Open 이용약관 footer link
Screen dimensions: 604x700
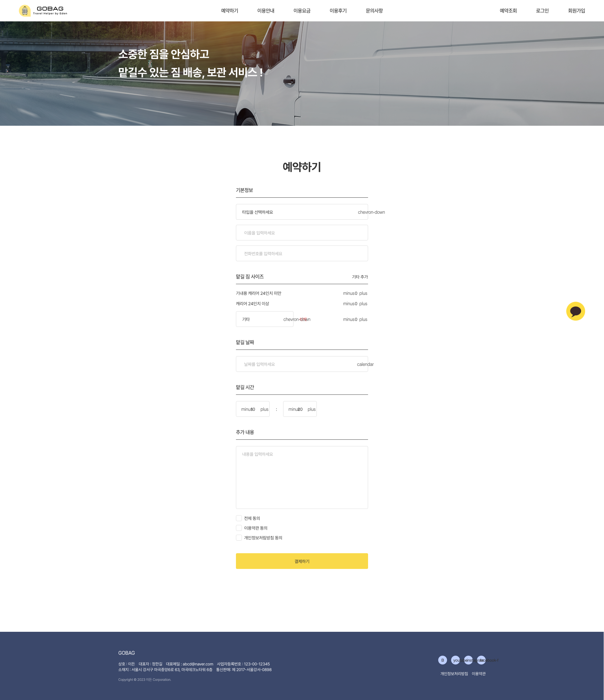point(478,674)
